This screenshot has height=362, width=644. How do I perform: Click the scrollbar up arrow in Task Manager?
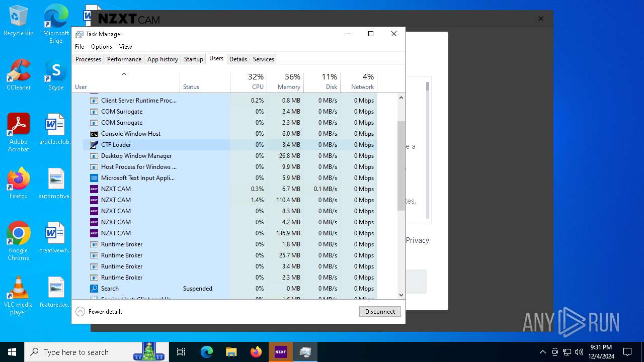[x=401, y=98]
